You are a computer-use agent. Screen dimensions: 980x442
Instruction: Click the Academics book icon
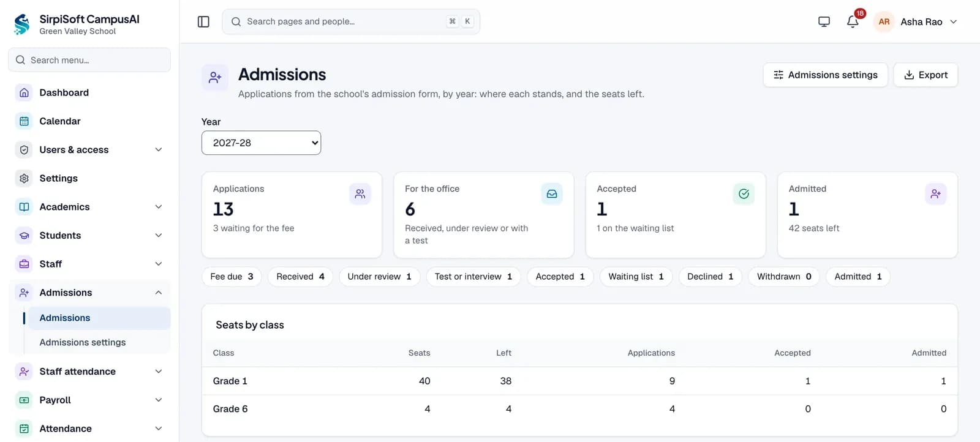[24, 207]
